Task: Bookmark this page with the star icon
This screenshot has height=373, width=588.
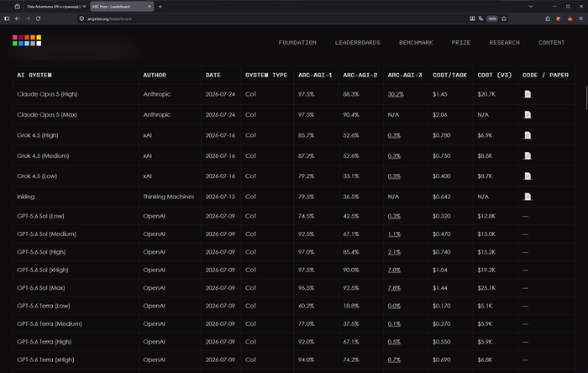Action: click(x=504, y=18)
